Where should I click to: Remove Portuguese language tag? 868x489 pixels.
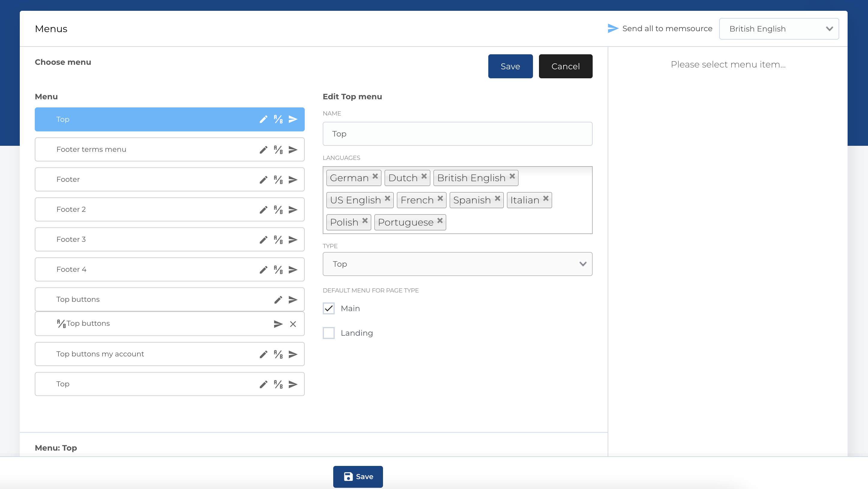(440, 221)
